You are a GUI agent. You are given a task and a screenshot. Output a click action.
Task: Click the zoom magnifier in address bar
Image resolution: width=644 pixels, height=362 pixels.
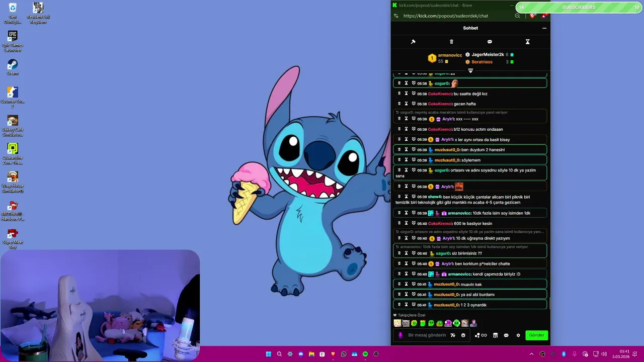click(517, 16)
